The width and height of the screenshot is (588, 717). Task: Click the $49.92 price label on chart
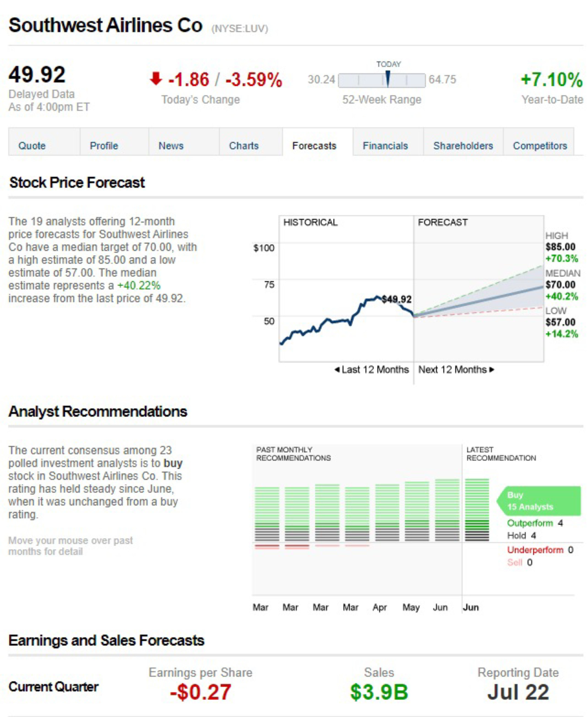pyautogui.click(x=396, y=299)
